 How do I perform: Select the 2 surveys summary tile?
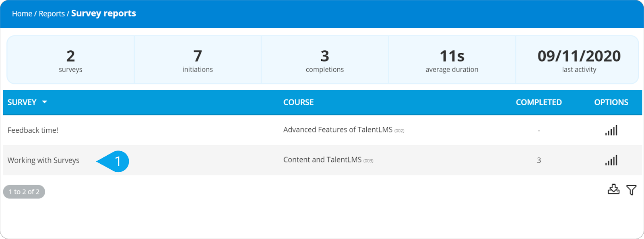click(70, 60)
